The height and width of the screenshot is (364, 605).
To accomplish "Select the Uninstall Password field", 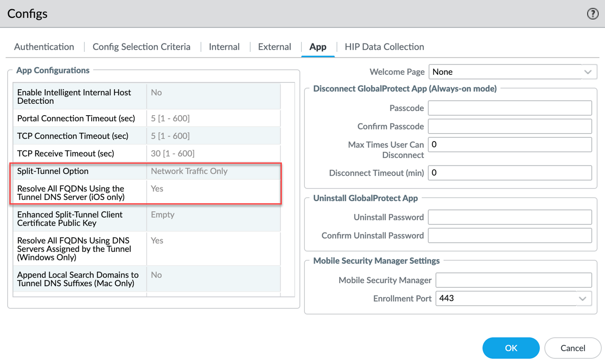I will point(510,217).
